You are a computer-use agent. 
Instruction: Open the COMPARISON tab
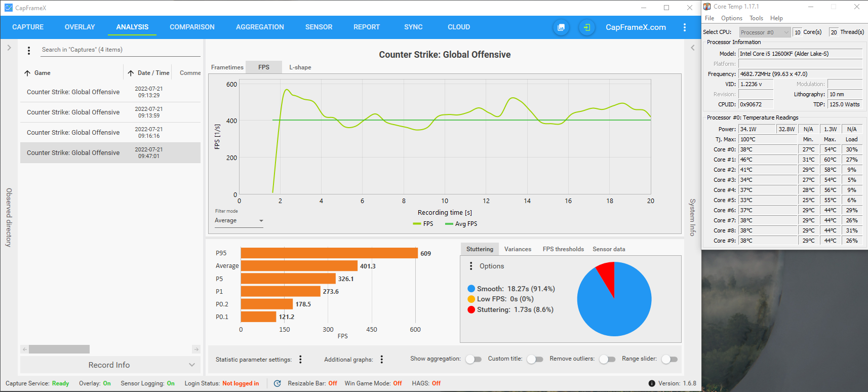pyautogui.click(x=192, y=27)
